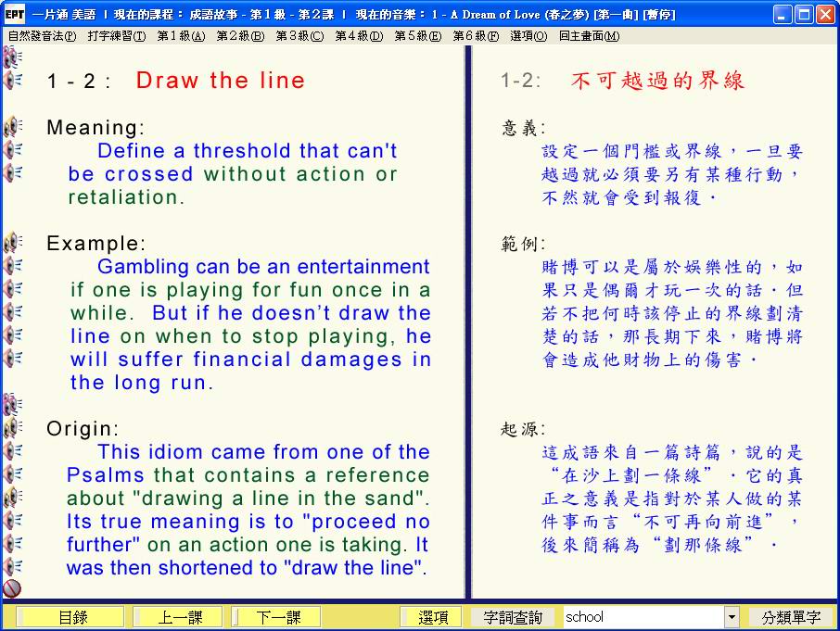This screenshot has width=840, height=631.
Task: Play audio for the 'Draw the line' title
Action: [13, 81]
